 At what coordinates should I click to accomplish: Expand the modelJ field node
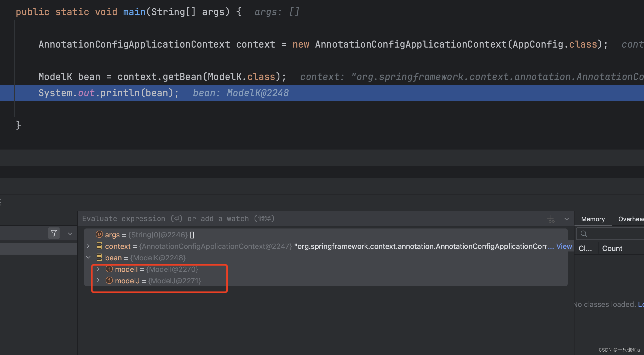tap(98, 280)
